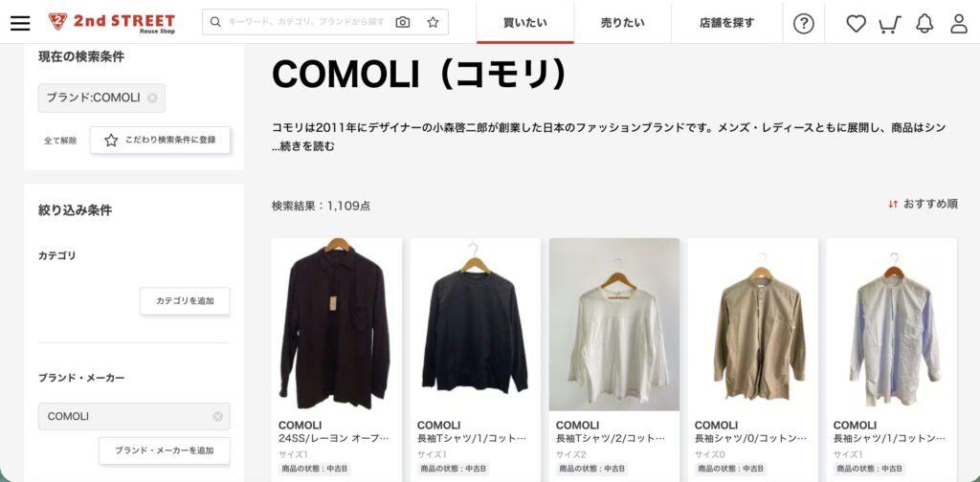980x482 pixels.
Task: Clear the COMOLI brand field
Action: [x=217, y=416]
